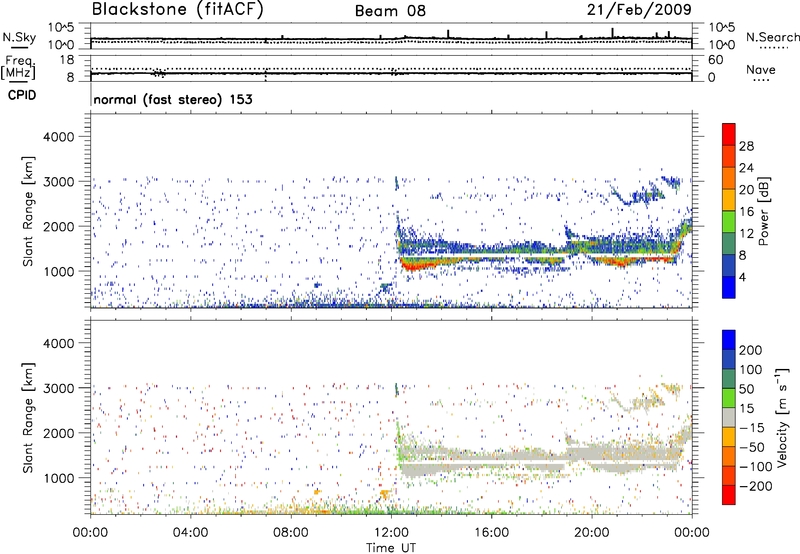
Task: Click the 'Freq. [MHz]' axis label
Action: click(18, 67)
